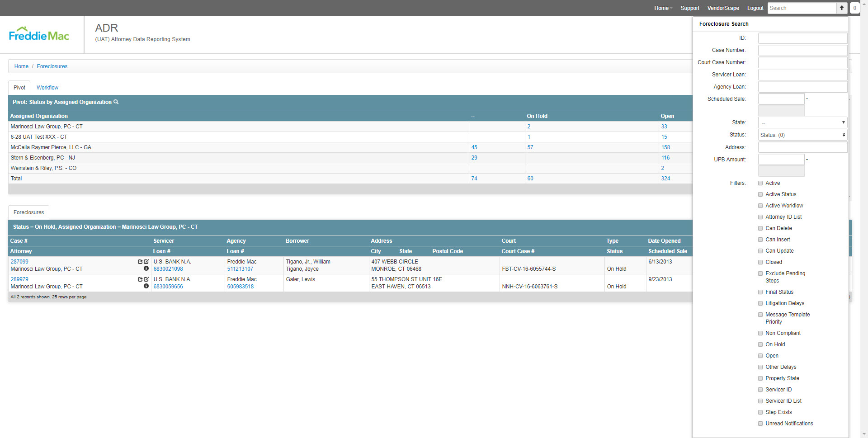Click servicer loan 6830059656

coord(168,287)
